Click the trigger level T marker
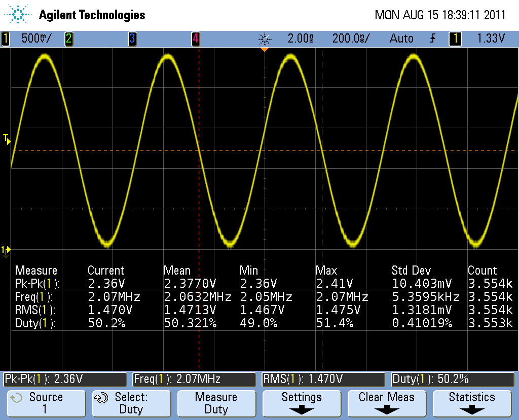This screenshot has width=519, height=420. click(6, 139)
